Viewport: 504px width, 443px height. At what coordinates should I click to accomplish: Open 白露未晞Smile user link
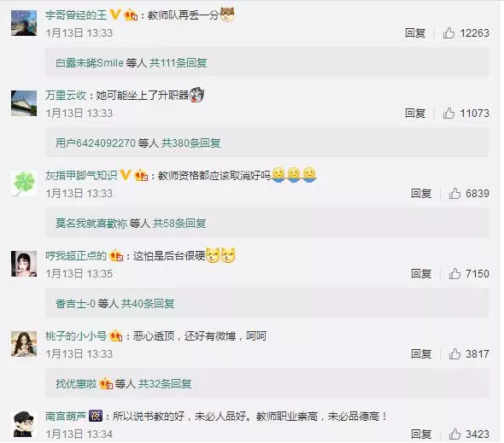pos(90,63)
